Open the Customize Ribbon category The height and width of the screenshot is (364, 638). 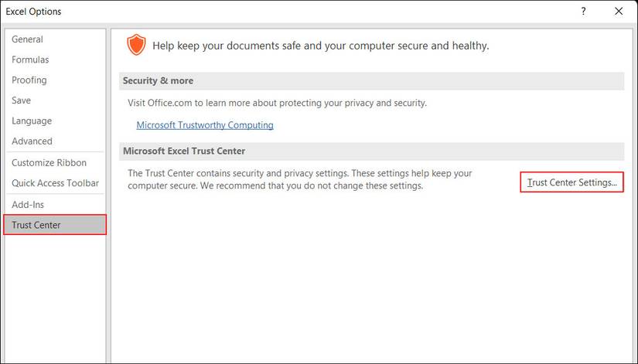pyautogui.click(x=49, y=163)
